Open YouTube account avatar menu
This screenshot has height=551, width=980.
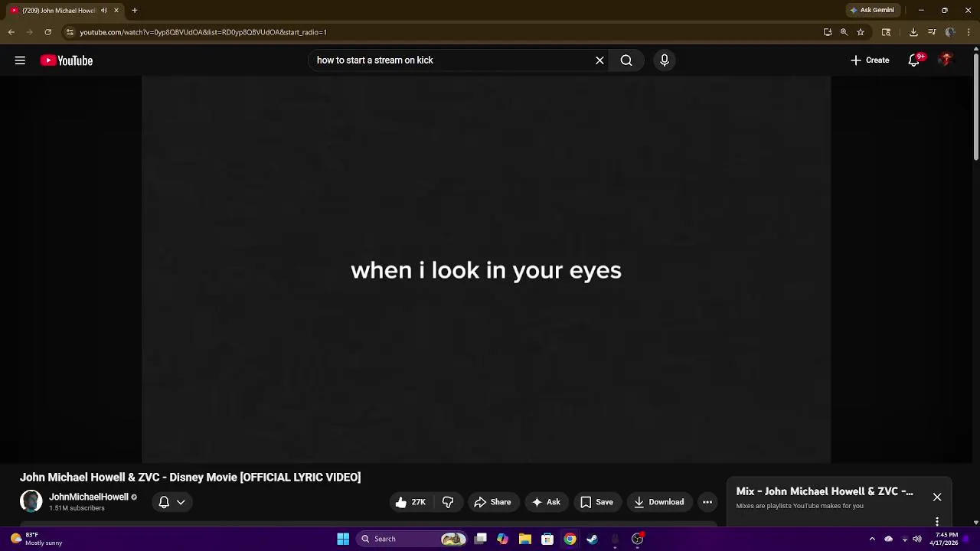pyautogui.click(x=946, y=60)
